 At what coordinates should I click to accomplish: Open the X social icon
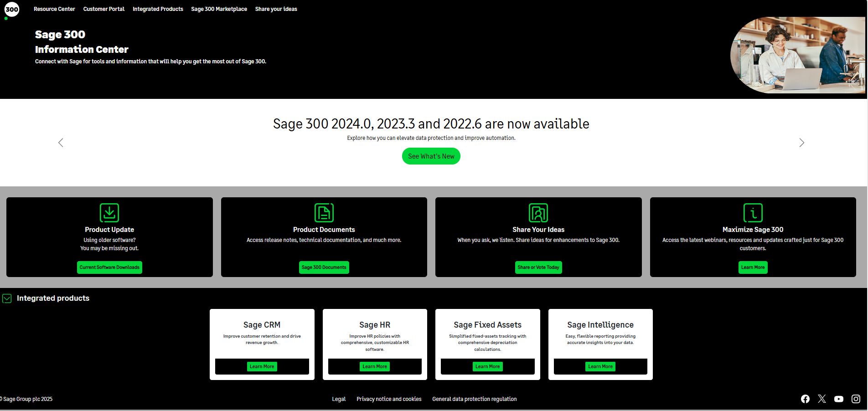pos(822,399)
